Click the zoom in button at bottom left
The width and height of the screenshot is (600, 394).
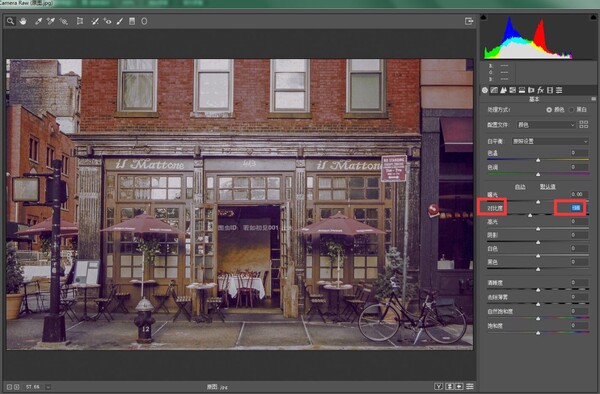pyautogui.click(x=17, y=387)
